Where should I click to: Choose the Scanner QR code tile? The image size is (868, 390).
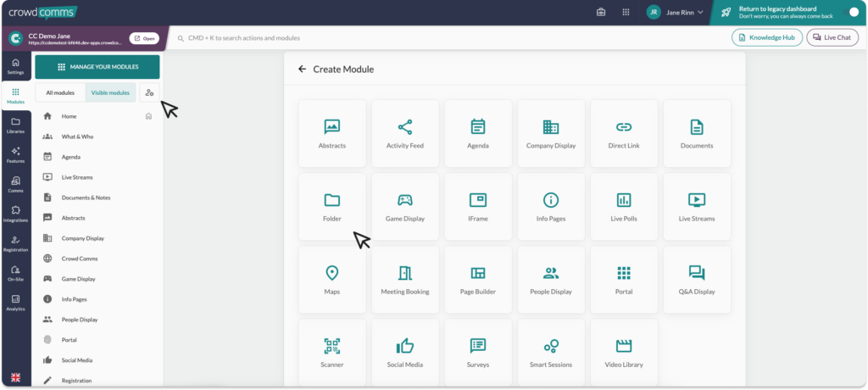332,353
